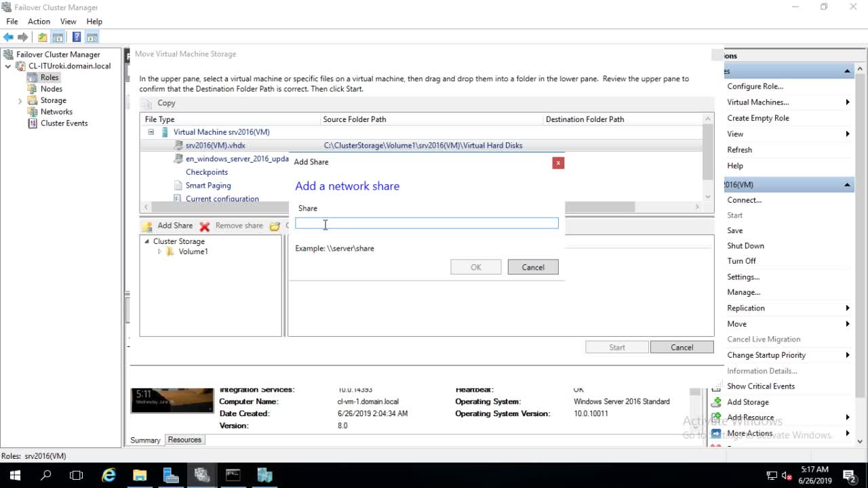Close the Add Share dialog with red X

[558, 163]
